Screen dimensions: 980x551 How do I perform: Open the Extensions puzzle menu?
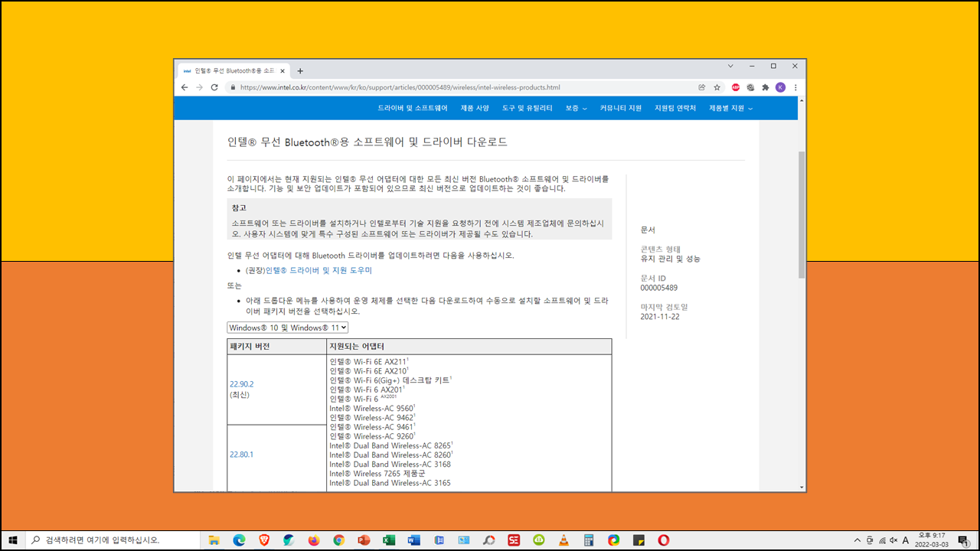[765, 87]
